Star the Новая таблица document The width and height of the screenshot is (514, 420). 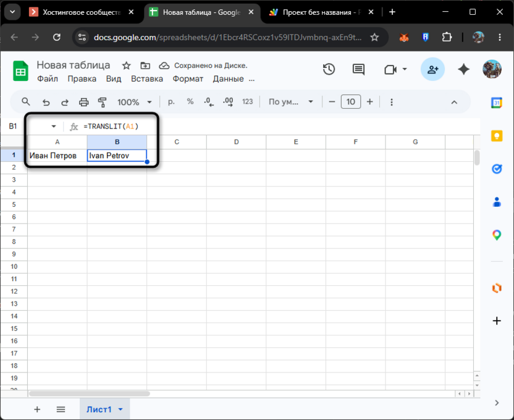126,65
